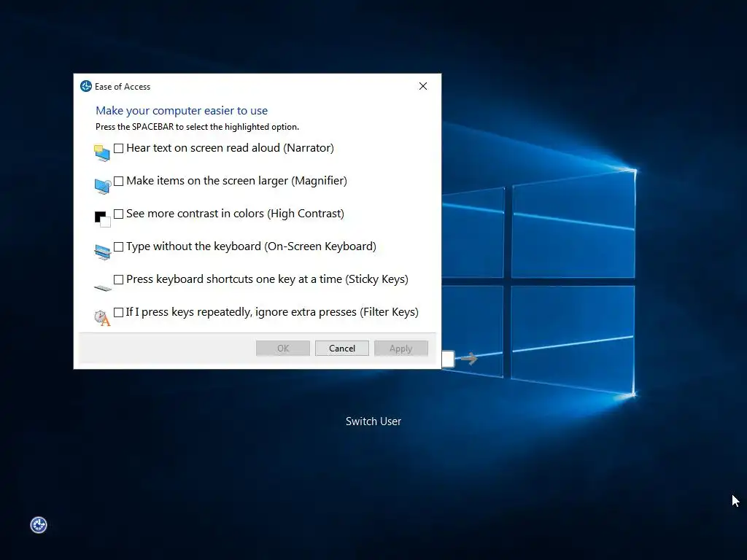Screen dimensions: 747x560
Task: Close the Ease of Access dialog
Action: click(x=423, y=86)
